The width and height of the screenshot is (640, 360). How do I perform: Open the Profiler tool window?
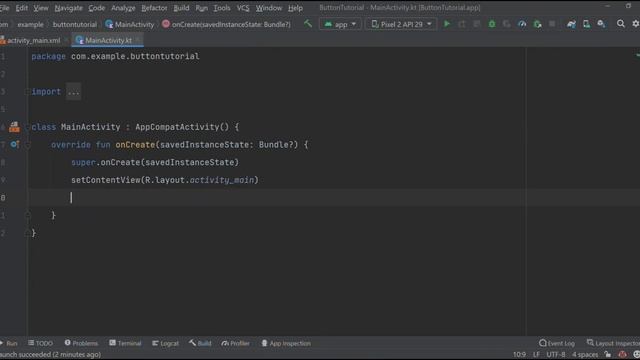(235, 343)
